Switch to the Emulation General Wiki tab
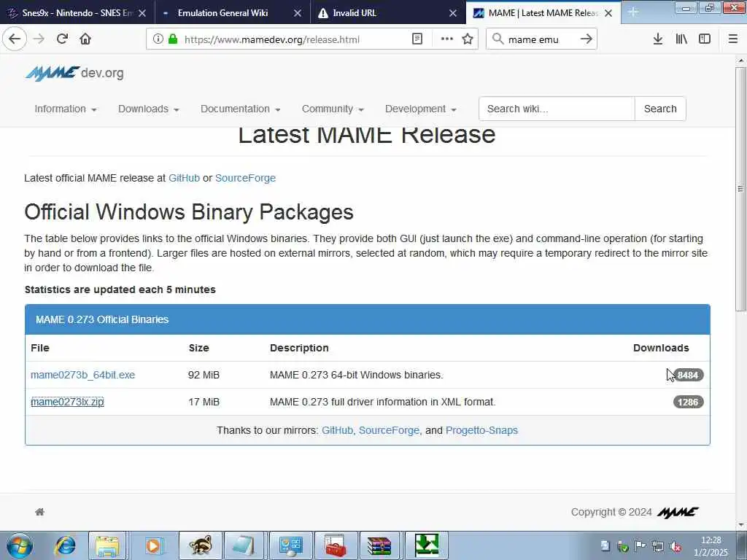Screen dimensions: 747x560 click(x=223, y=13)
